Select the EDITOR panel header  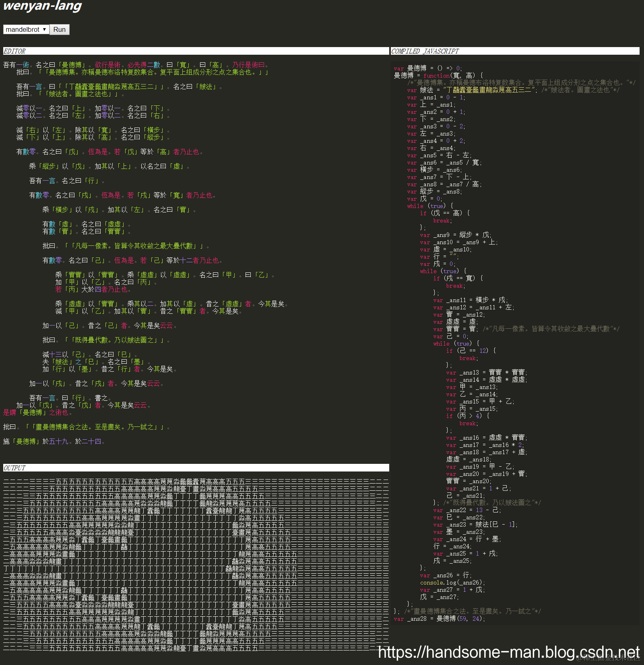coord(196,51)
